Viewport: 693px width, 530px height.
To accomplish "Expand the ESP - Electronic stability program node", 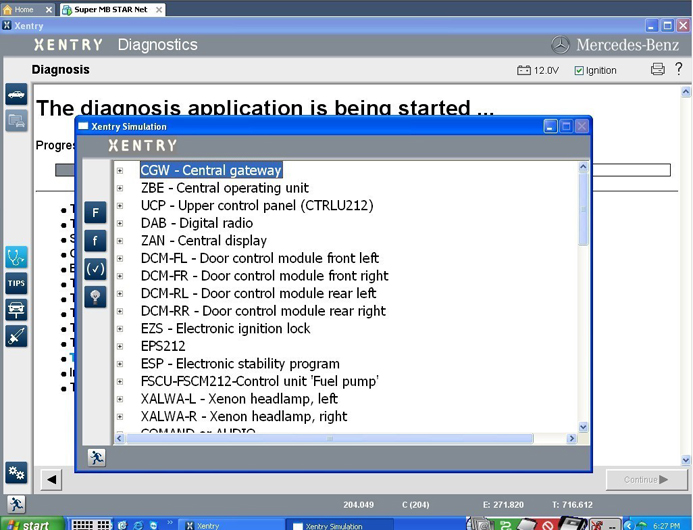I will pyautogui.click(x=120, y=364).
